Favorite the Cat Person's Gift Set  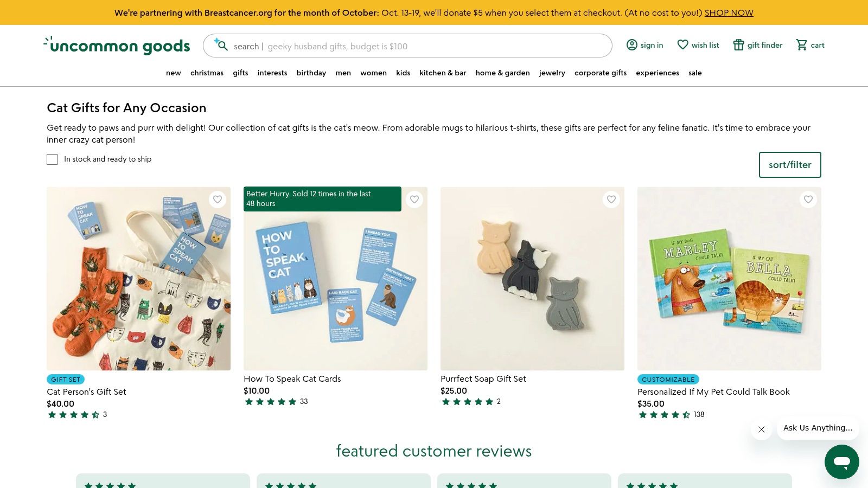[218, 200]
